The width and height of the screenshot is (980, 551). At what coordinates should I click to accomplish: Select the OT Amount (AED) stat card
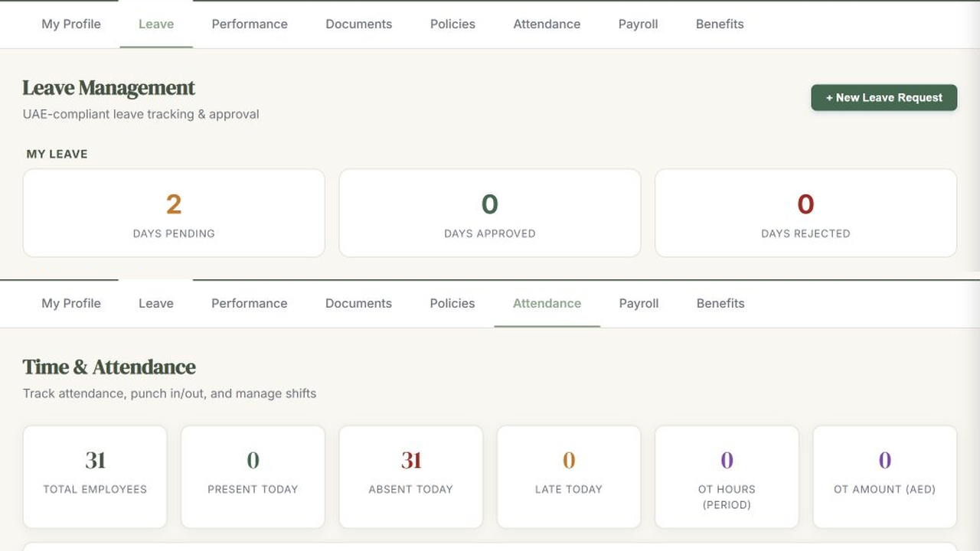[885, 477]
